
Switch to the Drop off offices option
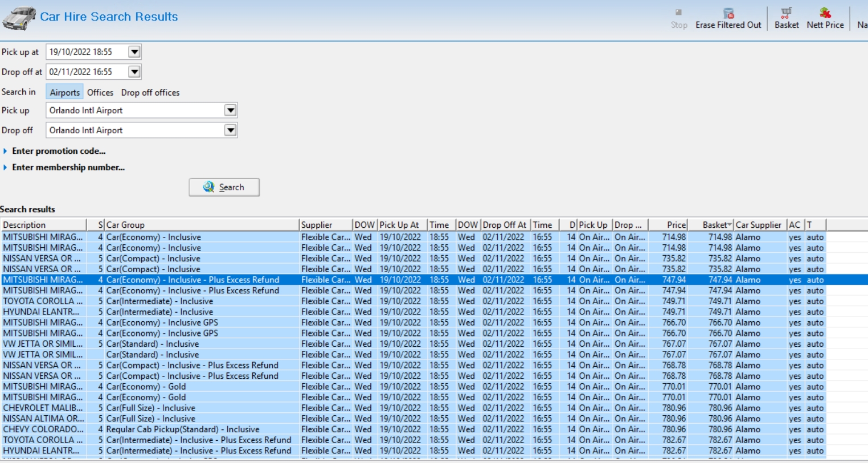150,92
